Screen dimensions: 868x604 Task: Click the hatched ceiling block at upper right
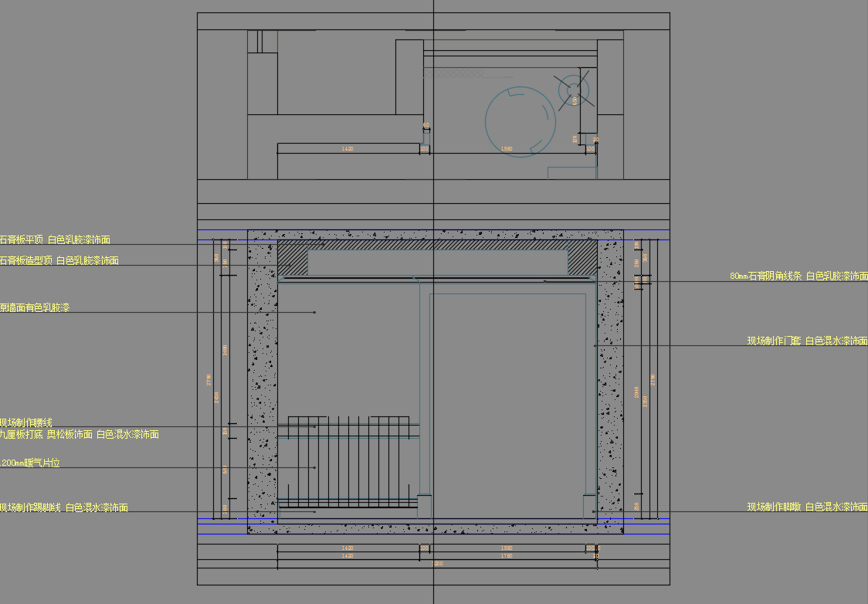point(582,257)
